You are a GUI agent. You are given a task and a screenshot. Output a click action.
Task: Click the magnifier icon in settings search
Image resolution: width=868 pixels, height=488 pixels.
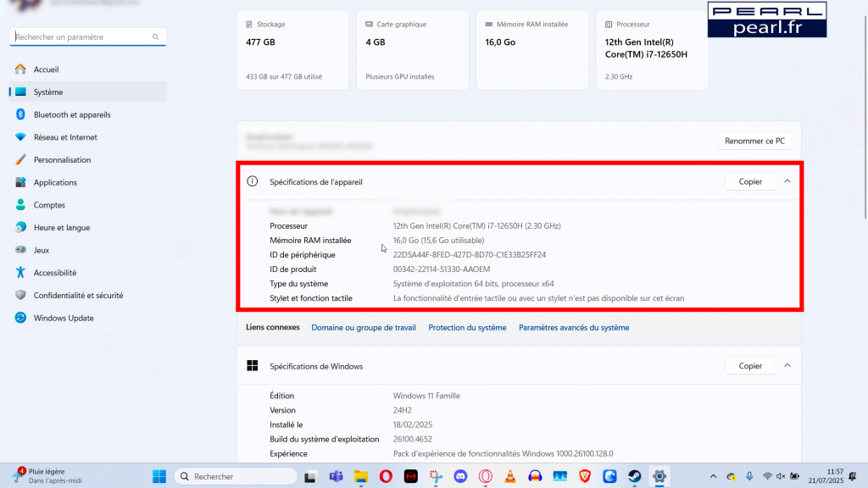(x=156, y=37)
